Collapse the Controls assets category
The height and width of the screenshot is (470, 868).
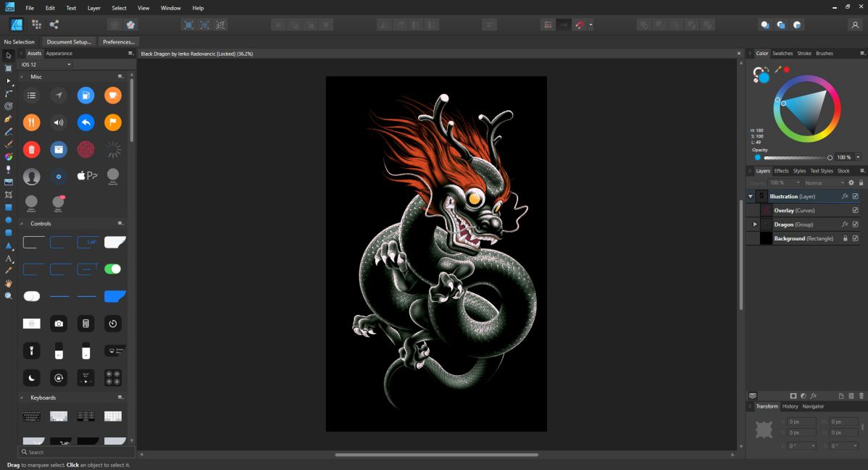[x=22, y=224]
